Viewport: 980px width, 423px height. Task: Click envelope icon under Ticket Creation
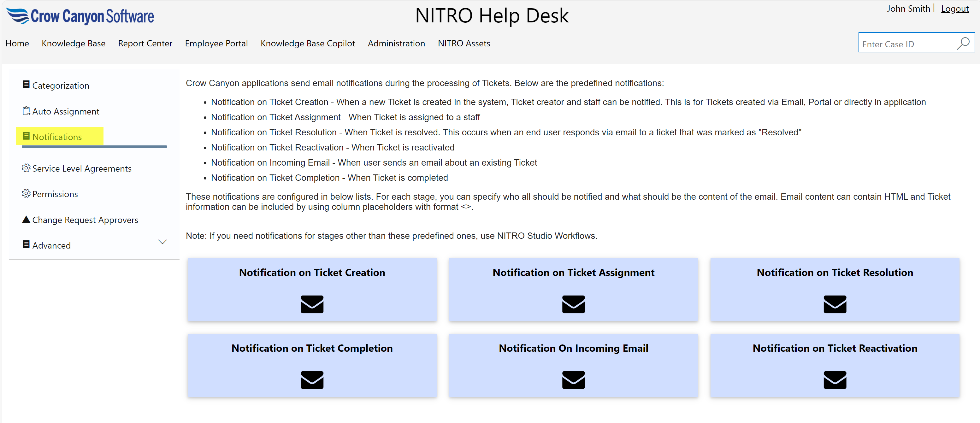pyautogui.click(x=312, y=304)
